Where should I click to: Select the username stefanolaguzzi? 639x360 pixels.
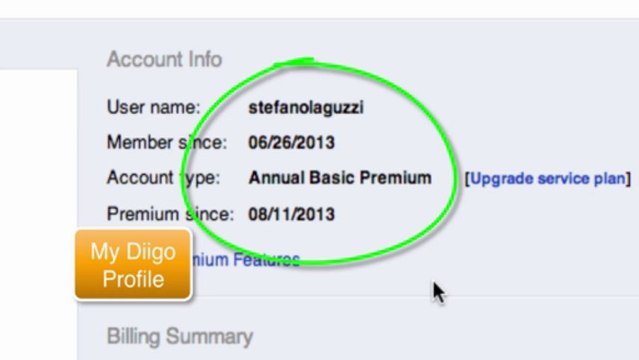tap(306, 108)
